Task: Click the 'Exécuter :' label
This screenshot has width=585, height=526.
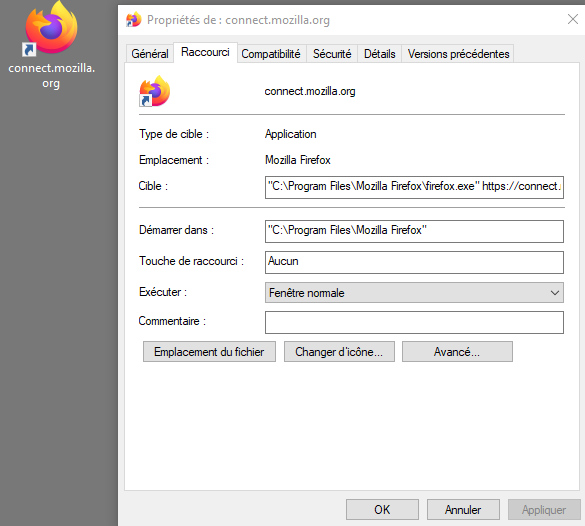Action: [x=163, y=292]
